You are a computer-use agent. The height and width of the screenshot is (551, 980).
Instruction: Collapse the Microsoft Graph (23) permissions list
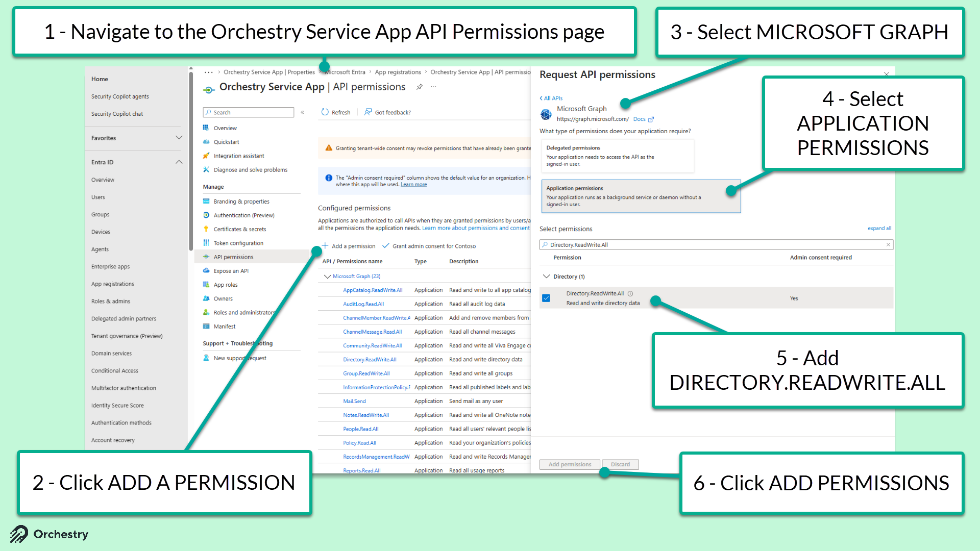(328, 277)
